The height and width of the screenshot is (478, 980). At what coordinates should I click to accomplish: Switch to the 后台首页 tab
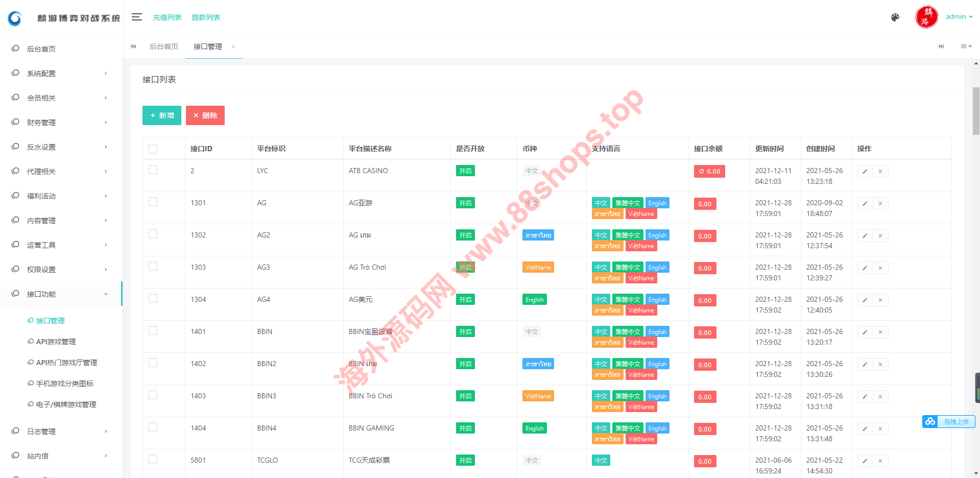(163, 46)
